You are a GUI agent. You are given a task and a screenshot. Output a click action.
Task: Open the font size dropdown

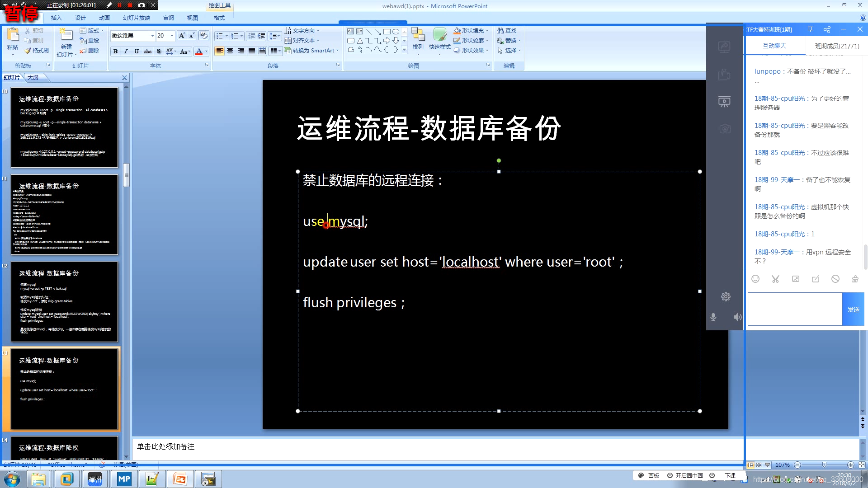(x=172, y=36)
